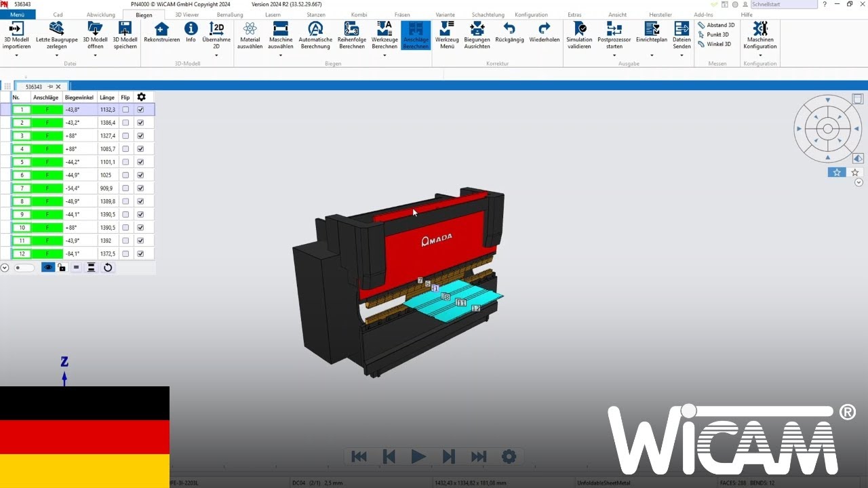
Task: Expand the 3D Modell öffnen dropdown arrow
Action: click(x=95, y=56)
